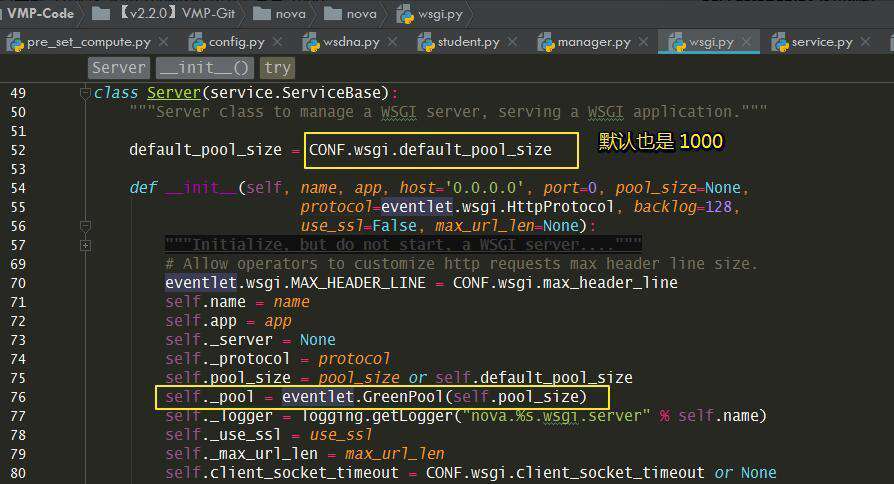Select the __init__() structure breadcrumb
Viewport: 894px width, 484px height.
(x=204, y=68)
